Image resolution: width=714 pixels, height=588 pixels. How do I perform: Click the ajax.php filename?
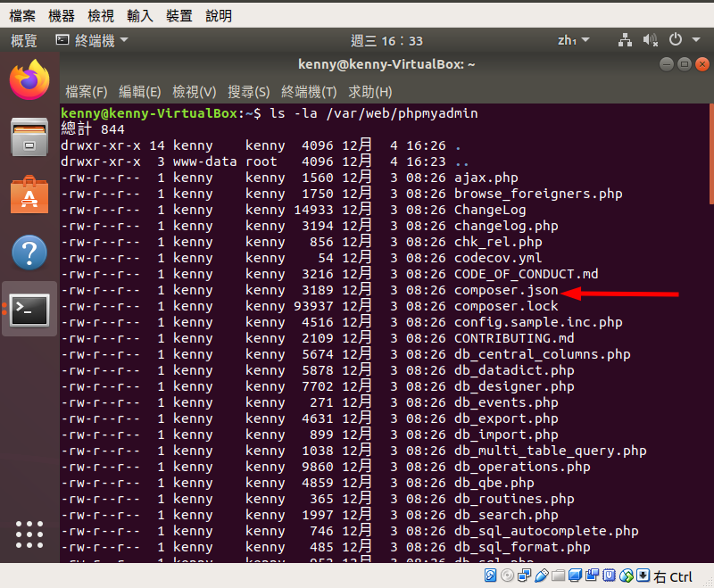coord(486,178)
